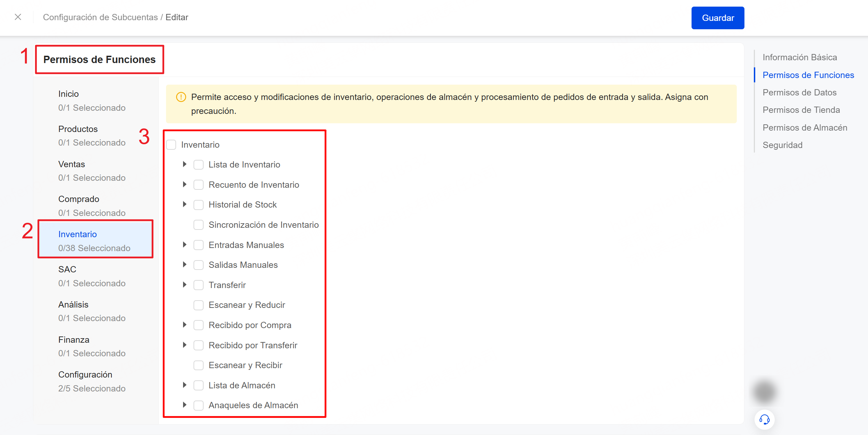868x435 pixels.
Task: Expand the Lista de Almacén arrow
Action: click(x=185, y=385)
